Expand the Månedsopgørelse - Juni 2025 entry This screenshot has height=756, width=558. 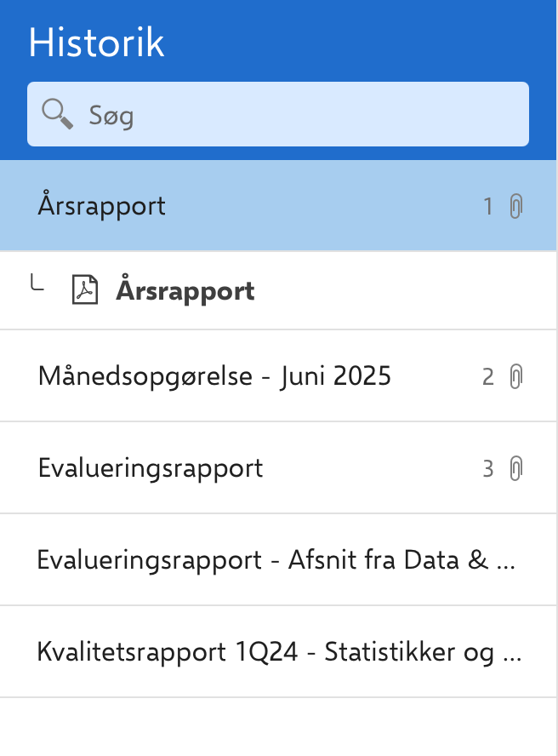point(255,376)
